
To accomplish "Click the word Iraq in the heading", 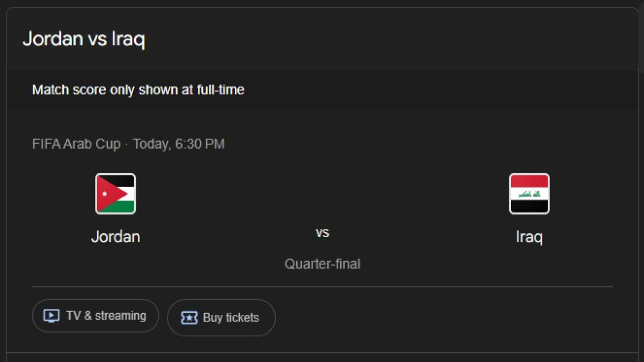I will [x=128, y=39].
